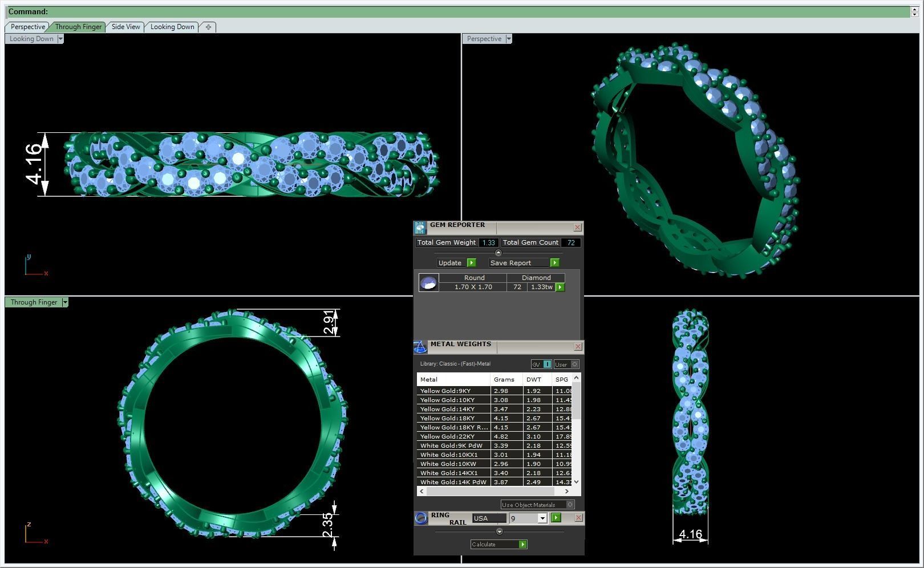Close the Ring Rail panel
This screenshot has width=924, height=568.
[578, 518]
